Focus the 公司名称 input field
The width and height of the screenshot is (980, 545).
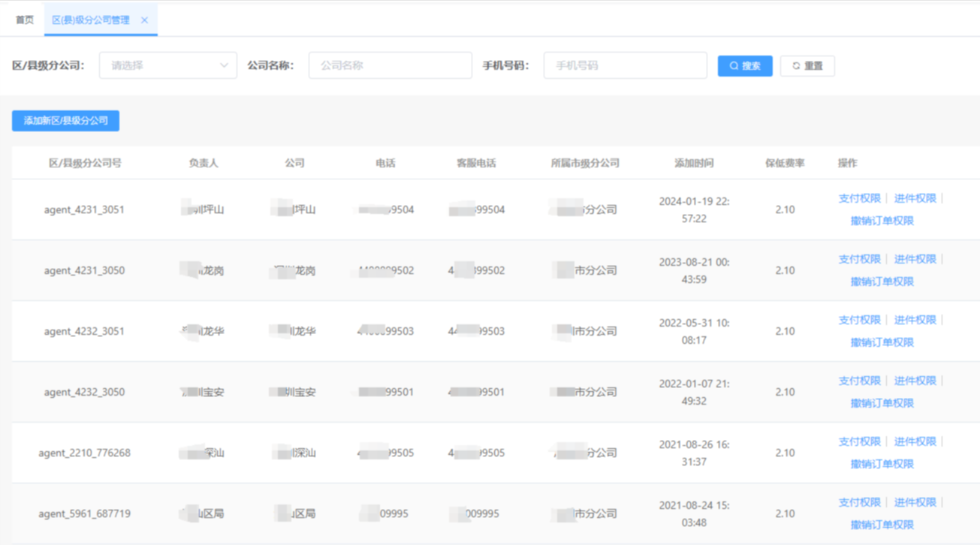click(390, 65)
